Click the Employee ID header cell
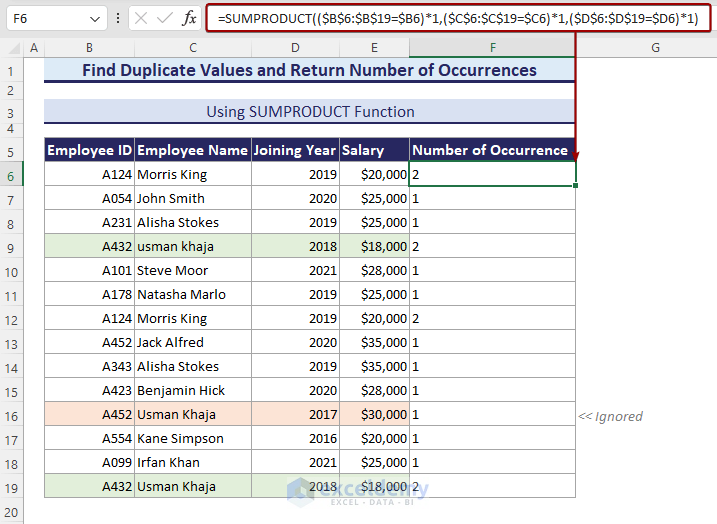The height and width of the screenshot is (524, 717). [89, 150]
